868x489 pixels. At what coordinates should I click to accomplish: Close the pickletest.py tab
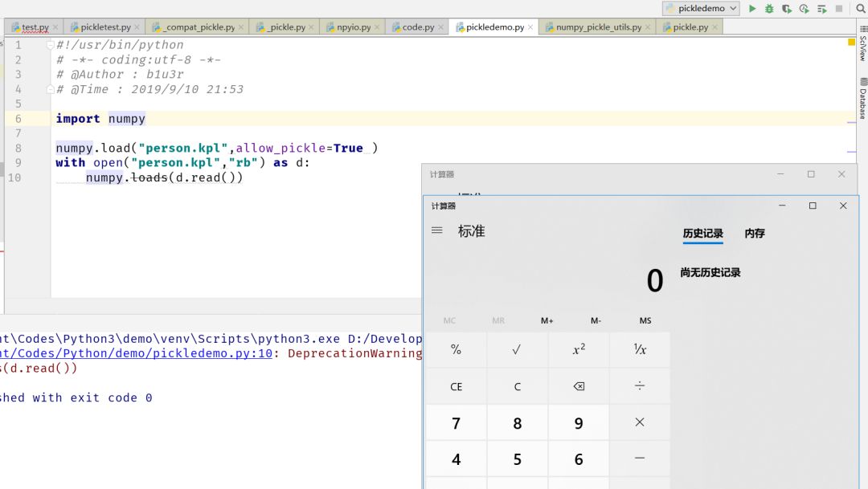tap(137, 27)
